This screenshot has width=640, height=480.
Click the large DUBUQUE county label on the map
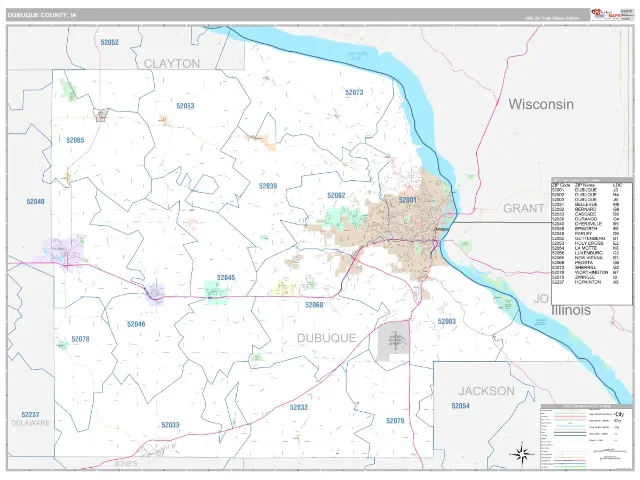pyautogui.click(x=327, y=338)
